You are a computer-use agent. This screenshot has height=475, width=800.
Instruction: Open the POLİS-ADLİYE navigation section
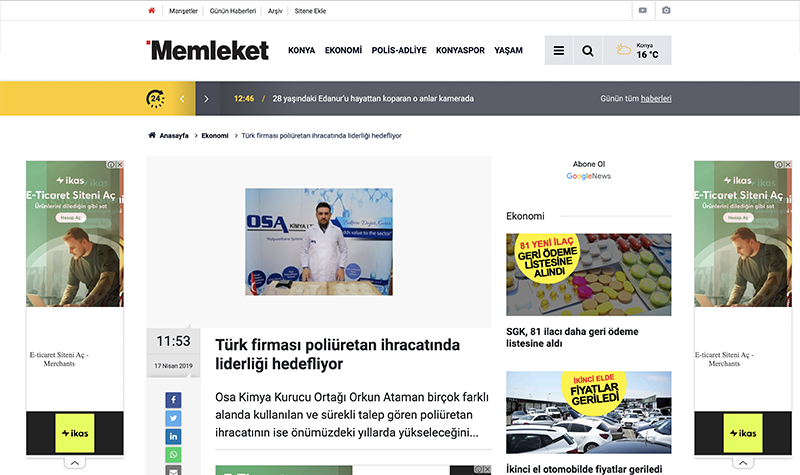[x=399, y=51]
